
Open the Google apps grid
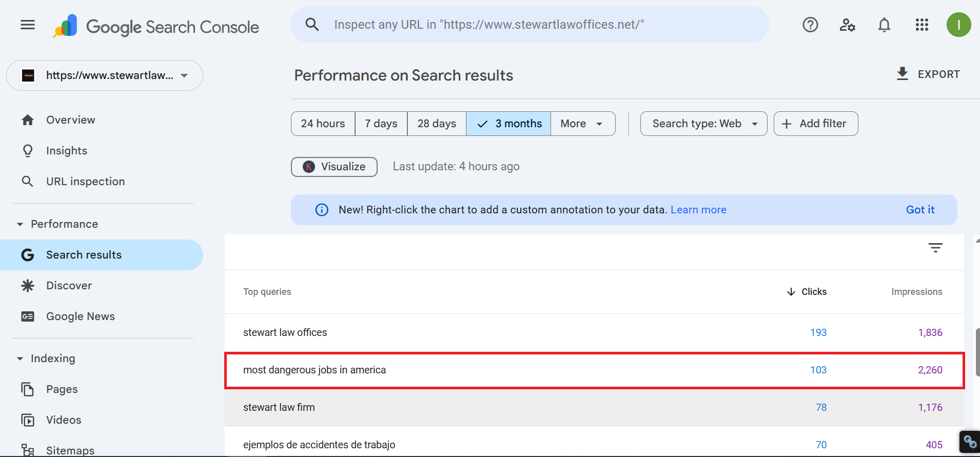tap(922, 25)
